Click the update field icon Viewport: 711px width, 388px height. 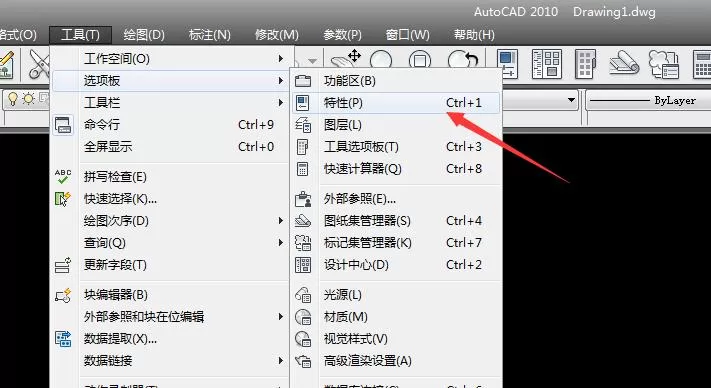[63, 265]
